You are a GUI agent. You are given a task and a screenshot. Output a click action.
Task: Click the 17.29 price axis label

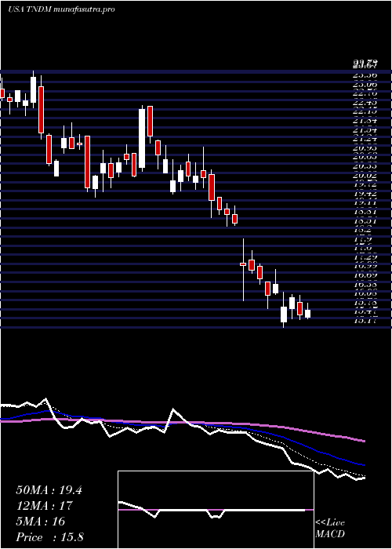[x=365, y=257]
